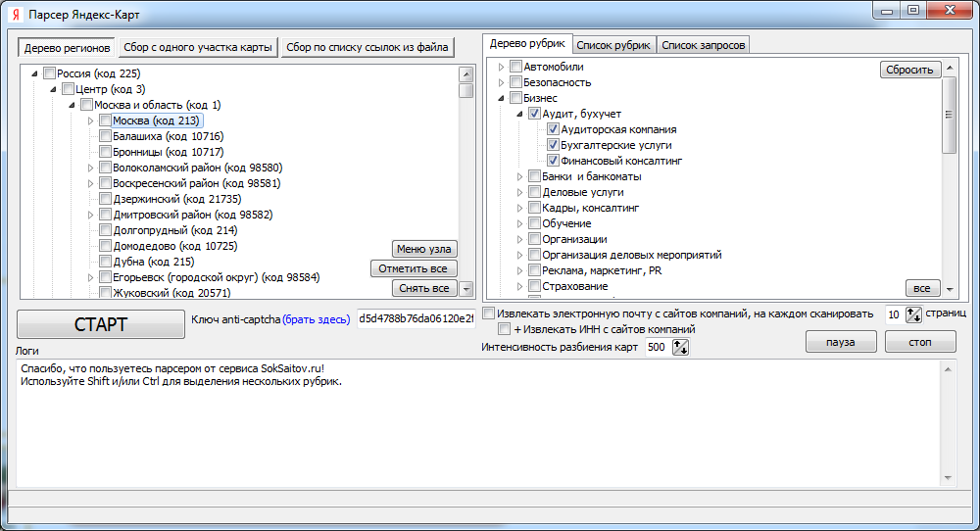Check the Москва (код 213) checkbox
Viewport: 980px width, 531px height.
106,121
